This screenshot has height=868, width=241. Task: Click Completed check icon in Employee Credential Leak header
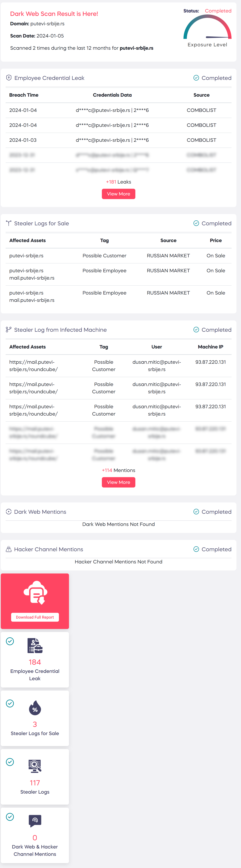pyautogui.click(x=196, y=78)
